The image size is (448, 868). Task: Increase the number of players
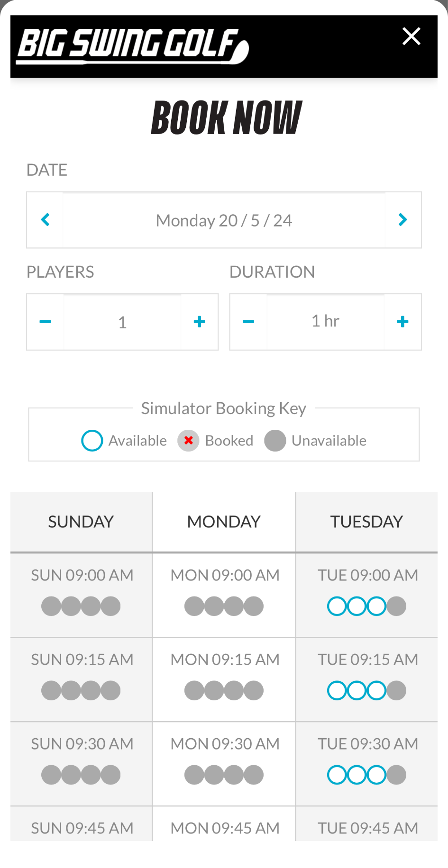coord(200,322)
